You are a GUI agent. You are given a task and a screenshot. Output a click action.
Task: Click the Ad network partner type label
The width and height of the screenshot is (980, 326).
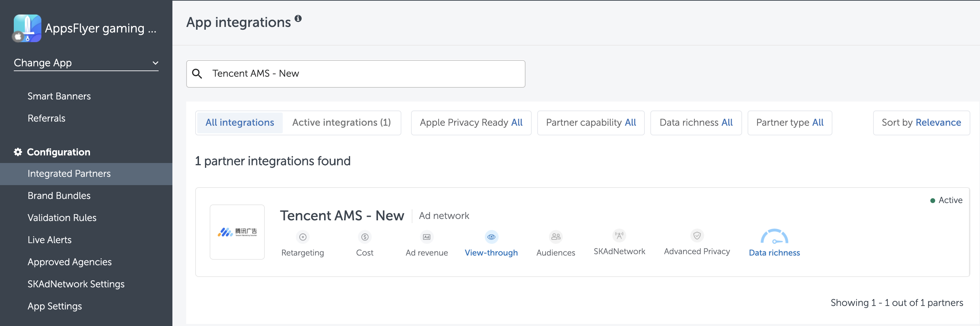(x=444, y=216)
